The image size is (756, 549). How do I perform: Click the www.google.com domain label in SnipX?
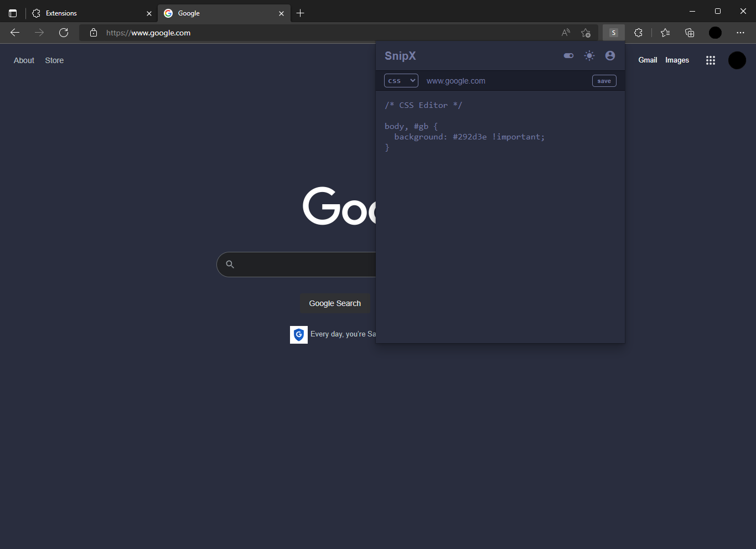coord(456,81)
